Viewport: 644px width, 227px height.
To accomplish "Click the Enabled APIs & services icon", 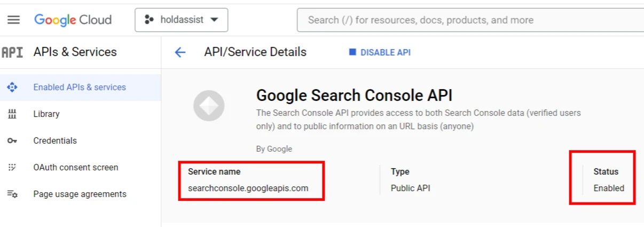I will click(x=12, y=87).
